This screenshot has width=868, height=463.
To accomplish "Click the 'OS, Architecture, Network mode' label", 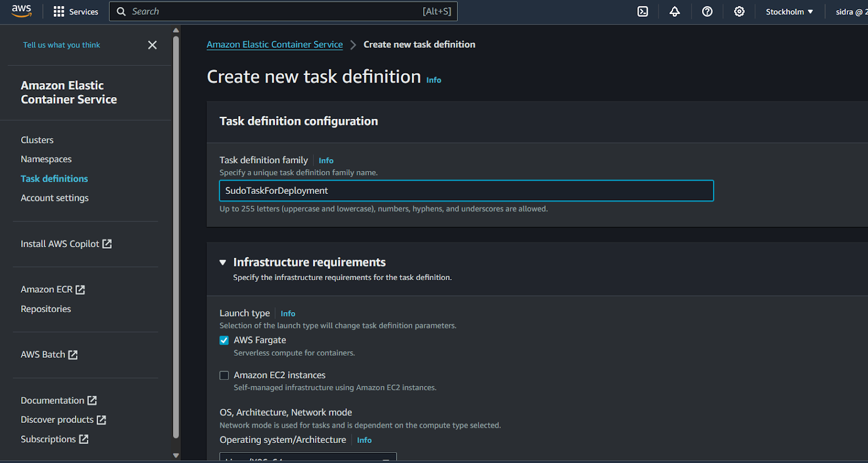I will coord(286,413).
